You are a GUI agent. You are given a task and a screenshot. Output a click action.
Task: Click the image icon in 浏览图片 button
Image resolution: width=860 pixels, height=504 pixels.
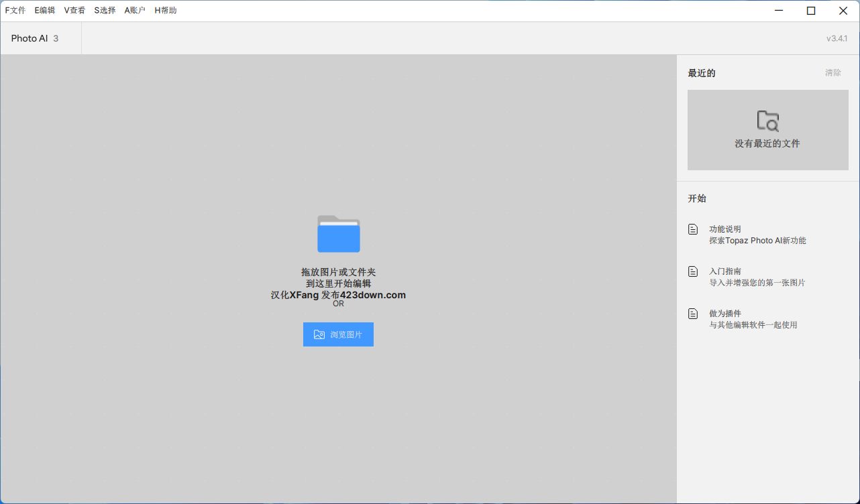tap(319, 334)
